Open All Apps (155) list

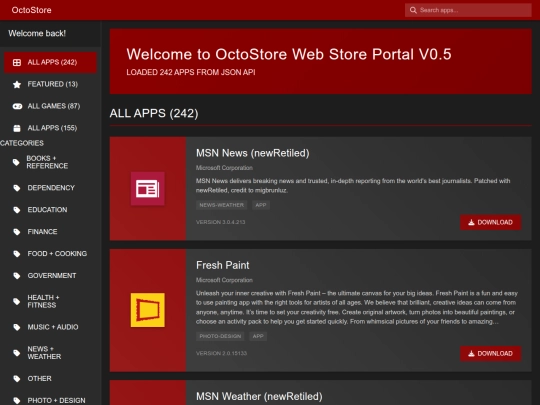(x=50, y=128)
